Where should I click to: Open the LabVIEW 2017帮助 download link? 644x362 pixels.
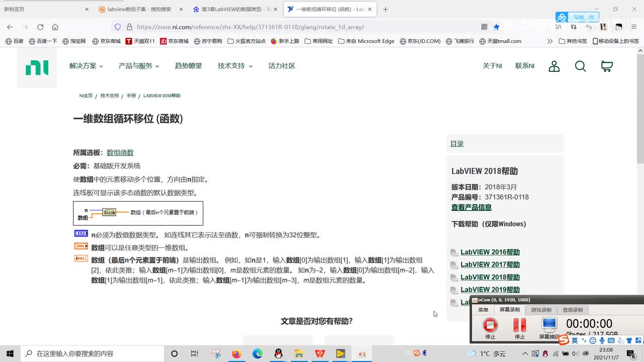coord(490,264)
